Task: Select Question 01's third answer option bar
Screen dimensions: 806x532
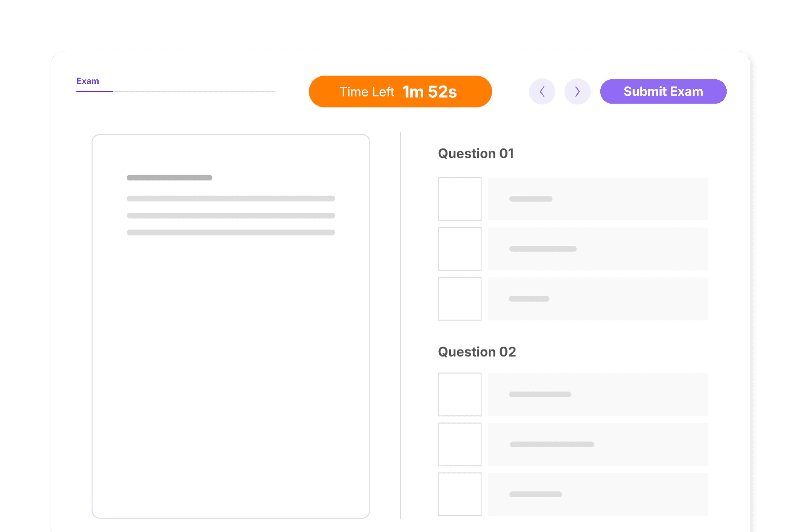Action: [598, 299]
